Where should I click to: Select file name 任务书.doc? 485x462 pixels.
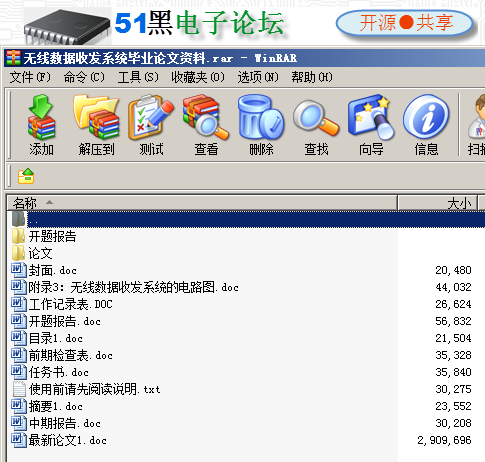coord(58,372)
